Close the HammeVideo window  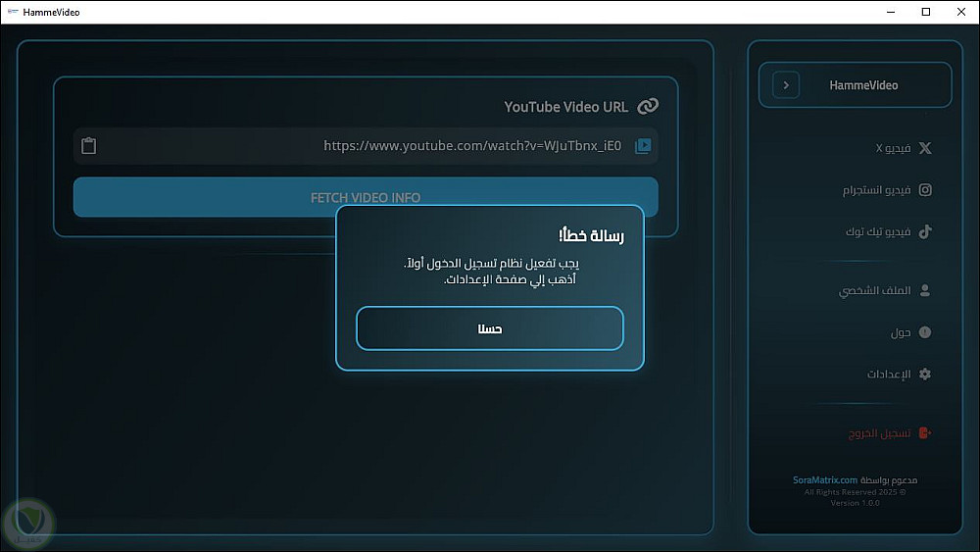pos(961,12)
